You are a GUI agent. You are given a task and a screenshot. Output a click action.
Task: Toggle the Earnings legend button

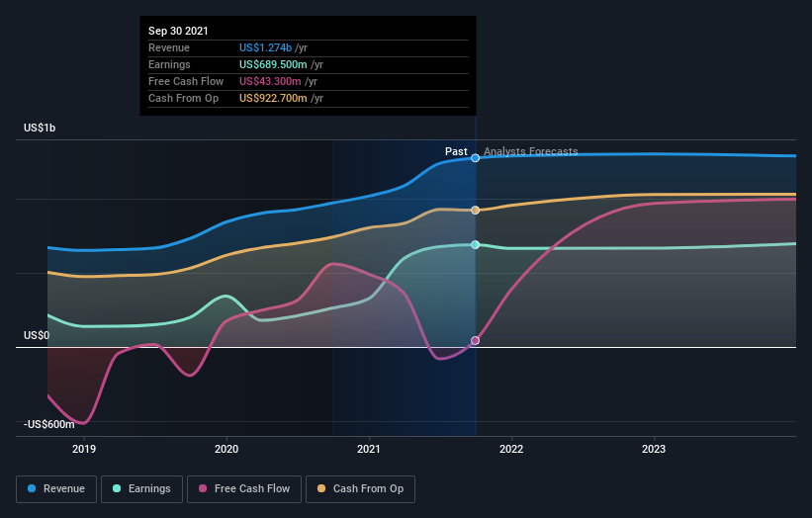141,489
